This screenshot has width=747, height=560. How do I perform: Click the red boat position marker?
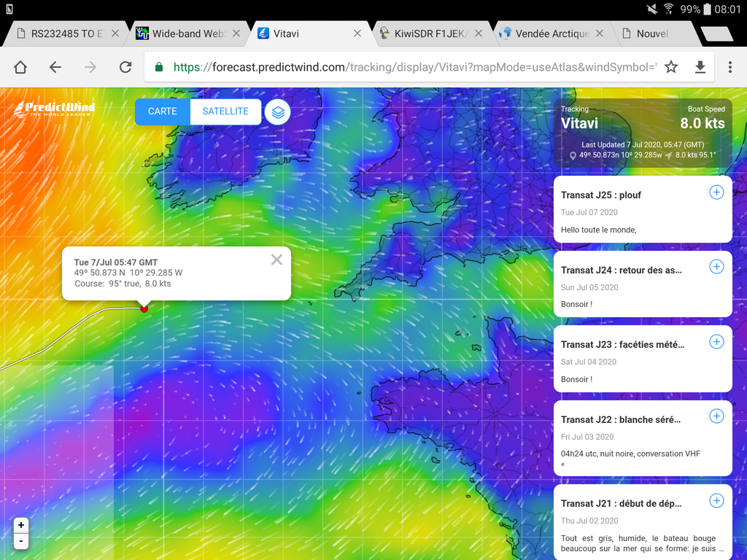pyautogui.click(x=144, y=308)
